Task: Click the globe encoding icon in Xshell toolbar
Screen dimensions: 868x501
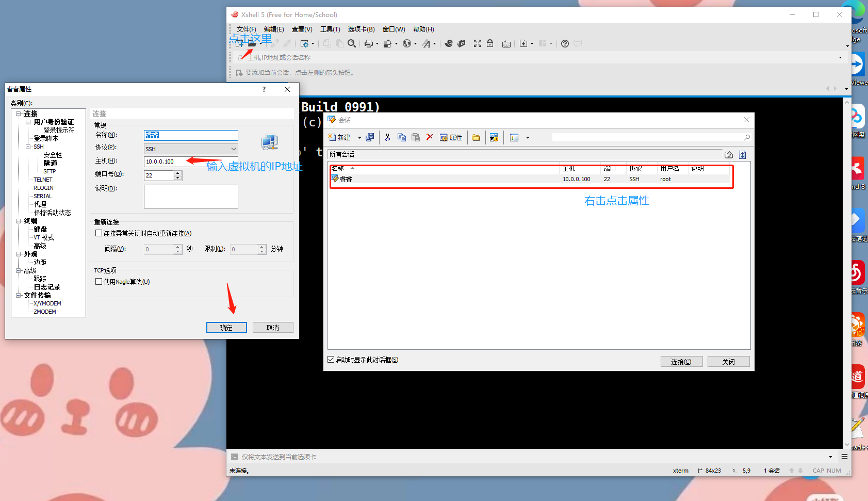Action: coord(407,44)
